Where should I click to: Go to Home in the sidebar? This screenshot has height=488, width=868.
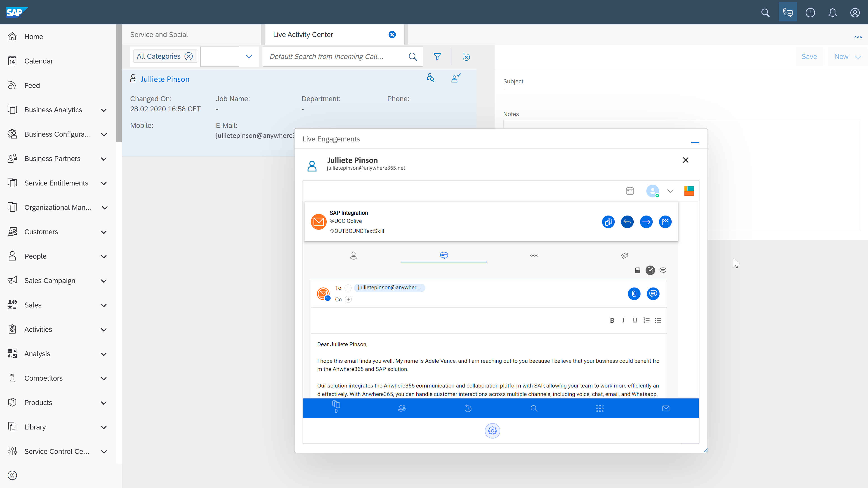[x=33, y=37]
